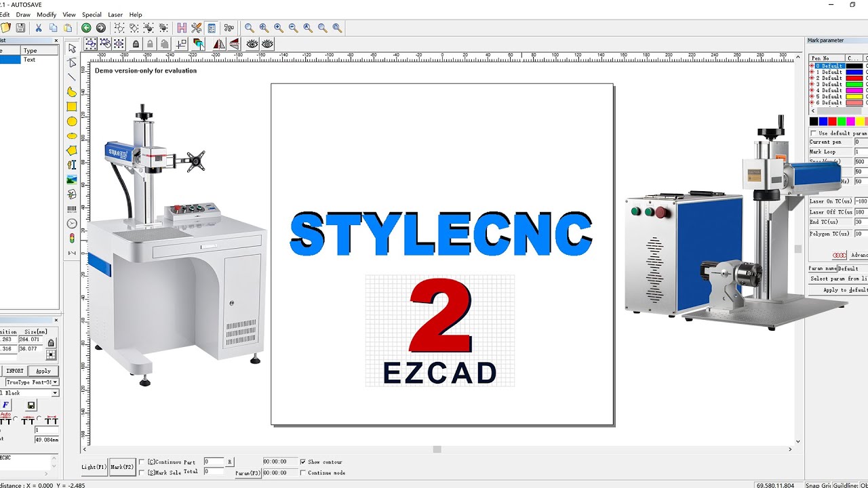Click the black Lock object icon

[x=136, y=44]
